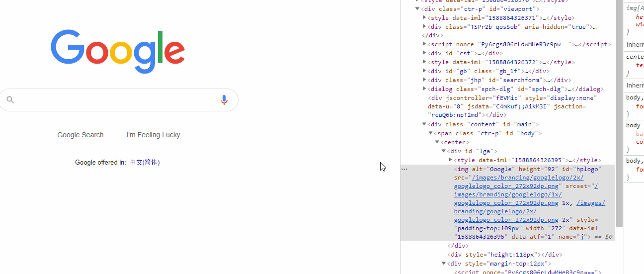Expand the style data-iml="1588864326372" node
This screenshot has width=644, height=274.
click(x=424, y=62)
